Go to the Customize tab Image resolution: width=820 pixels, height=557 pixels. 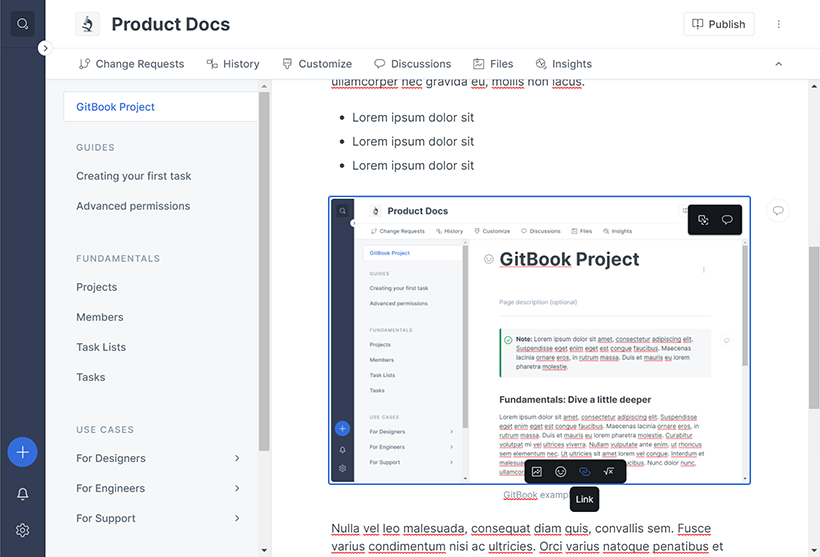[317, 64]
